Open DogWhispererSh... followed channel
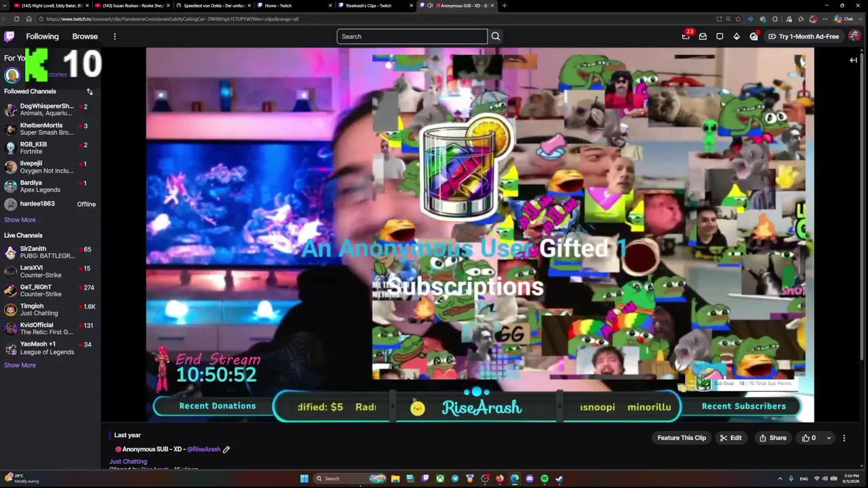 pyautogui.click(x=50, y=110)
